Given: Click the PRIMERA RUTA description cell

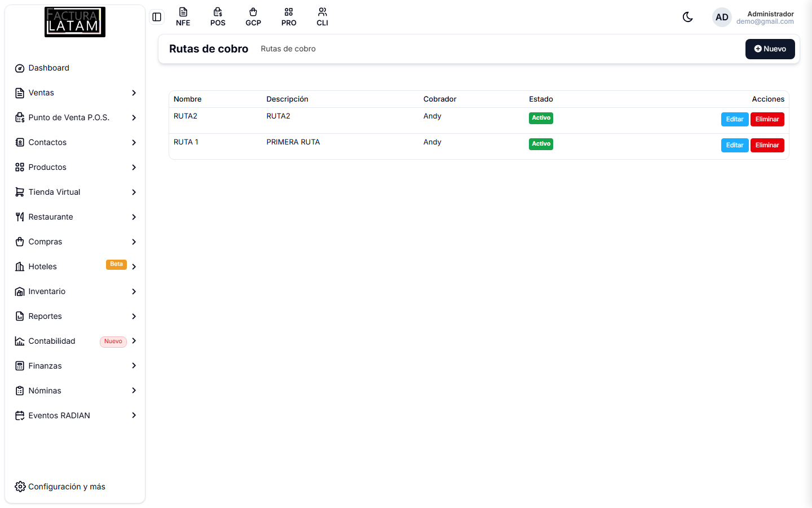Looking at the screenshot, I should 293,142.
